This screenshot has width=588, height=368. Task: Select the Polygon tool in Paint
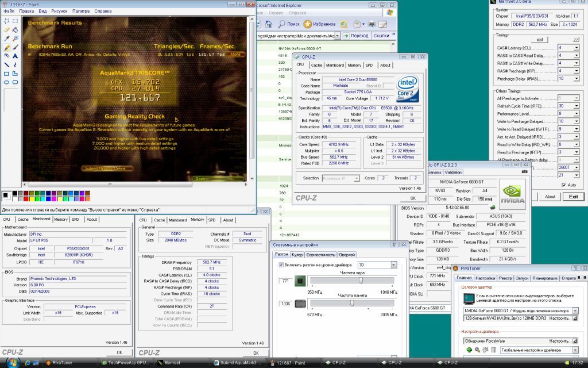(x=16, y=74)
